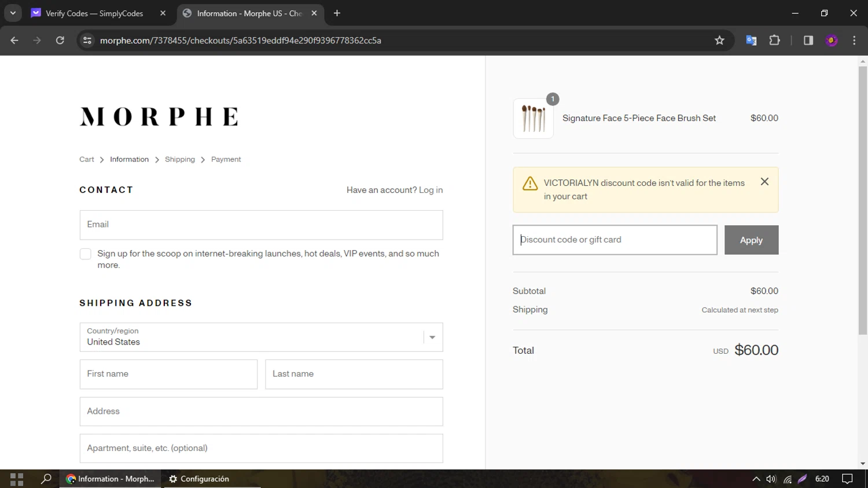Click the Apartment, suite, etc. field
This screenshot has width=868, height=488.
[x=261, y=449]
